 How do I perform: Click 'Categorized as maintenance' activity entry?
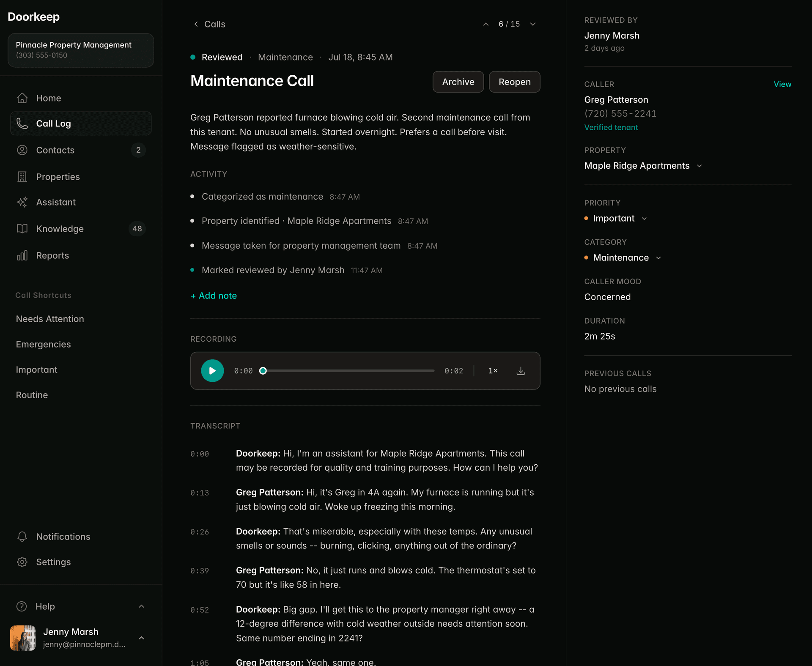(262, 197)
